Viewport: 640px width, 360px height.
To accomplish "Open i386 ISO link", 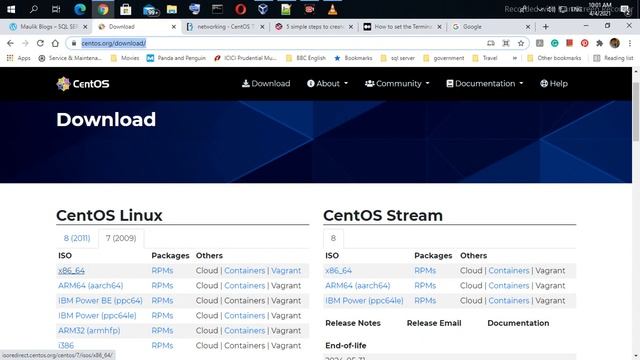I will 66,346.
